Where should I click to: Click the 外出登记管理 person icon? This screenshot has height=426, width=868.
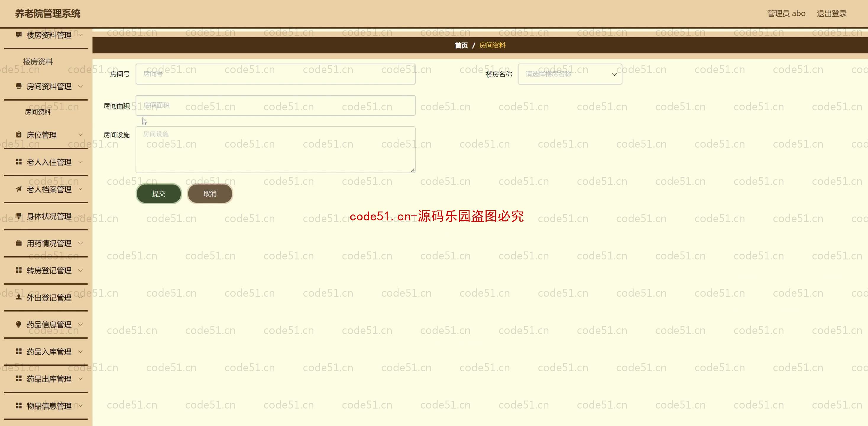pos(19,297)
